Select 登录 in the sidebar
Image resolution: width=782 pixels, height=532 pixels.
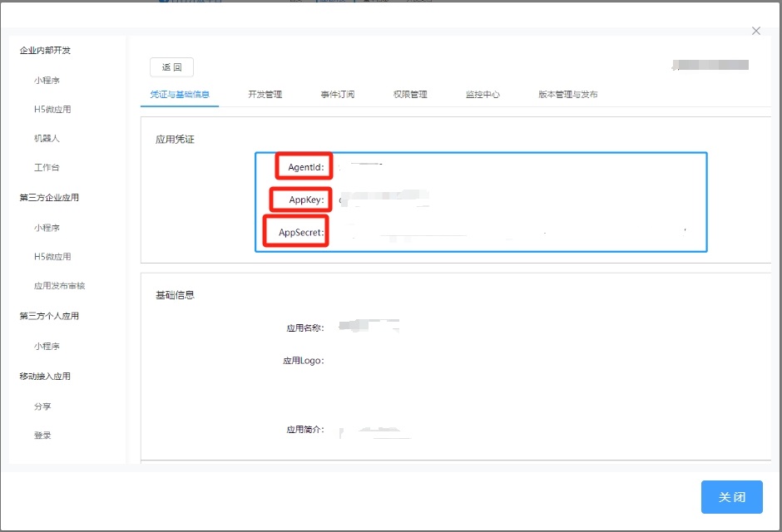point(42,436)
